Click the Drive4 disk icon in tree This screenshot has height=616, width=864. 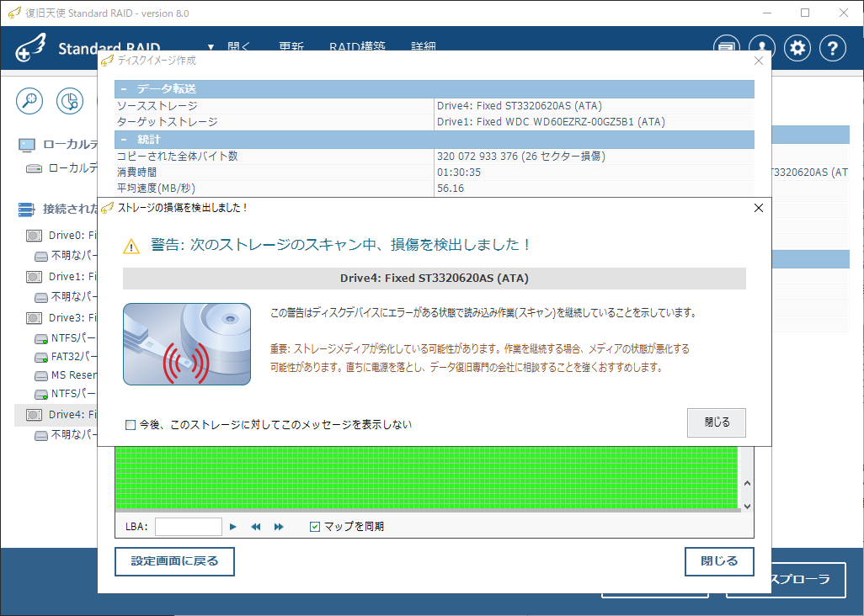35,415
